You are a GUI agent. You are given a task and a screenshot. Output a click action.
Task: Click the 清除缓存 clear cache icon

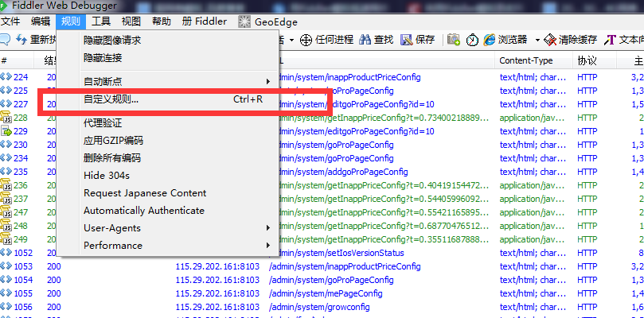tap(550, 40)
